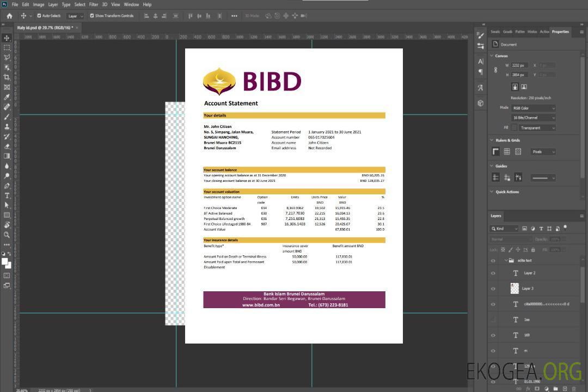Select the Gradient tool
Screen dimensions: 588x392
pyautogui.click(x=7, y=156)
